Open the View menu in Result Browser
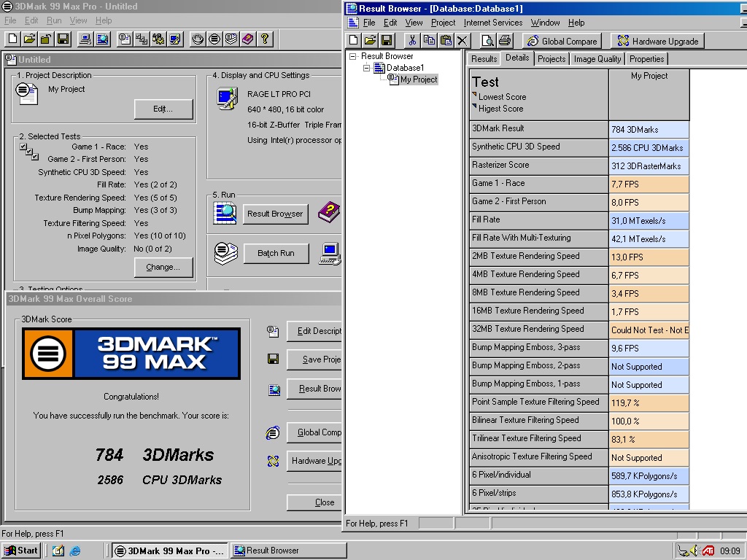 point(414,23)
